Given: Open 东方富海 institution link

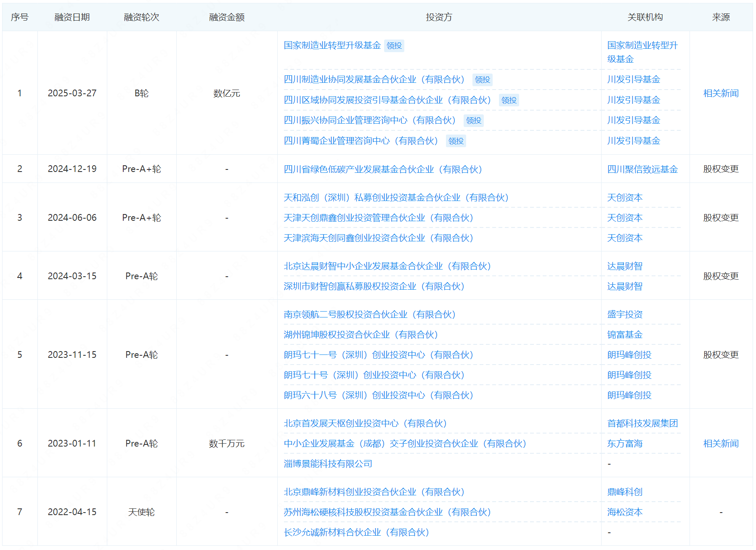Looking at the screenshot, I should coord(625,444).
